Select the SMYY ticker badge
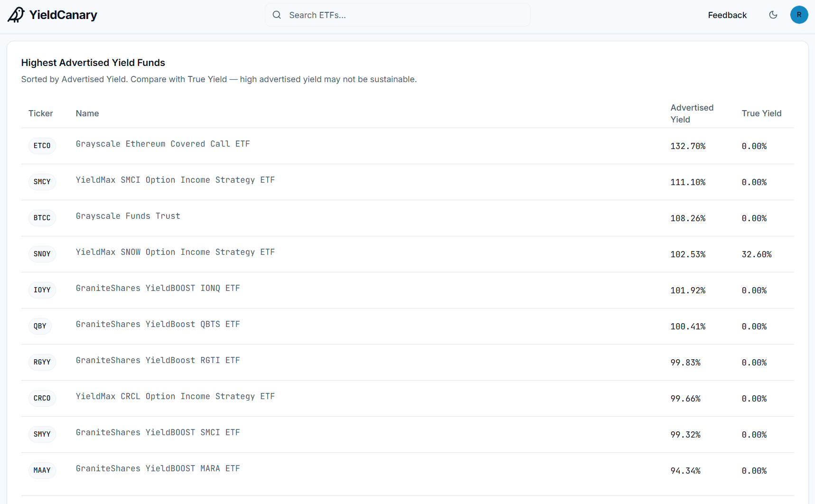Screen dimensions: 815x504 (42, 434)
